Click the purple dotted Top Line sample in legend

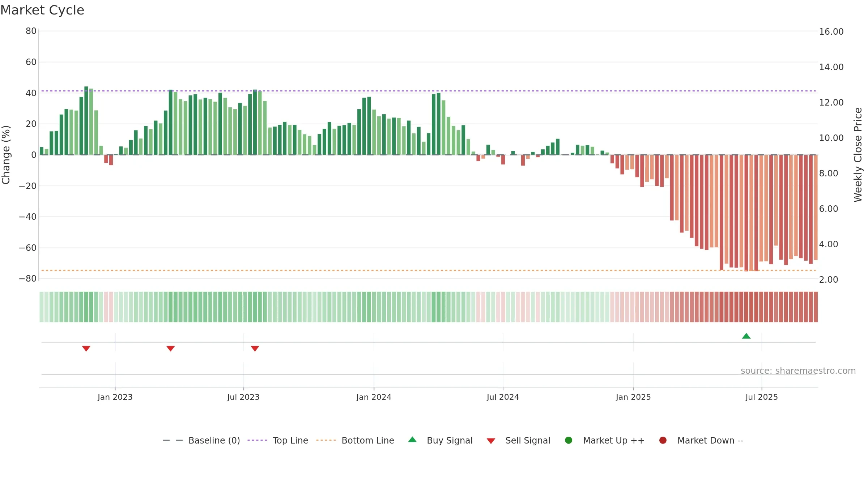[257, 440]
